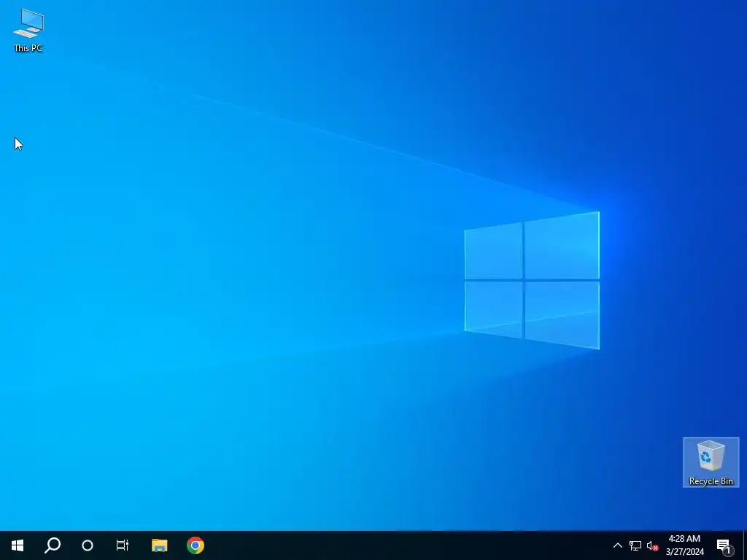Show hidden tray icons chevron
The height and width of the screenshot is (560, 747).
click(x=617, y=545)
